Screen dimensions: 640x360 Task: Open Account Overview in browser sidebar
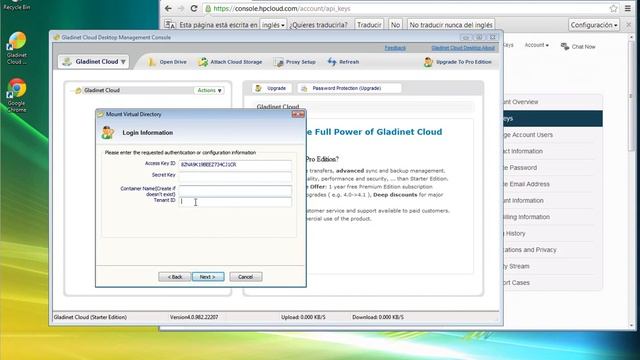(553, 102)
